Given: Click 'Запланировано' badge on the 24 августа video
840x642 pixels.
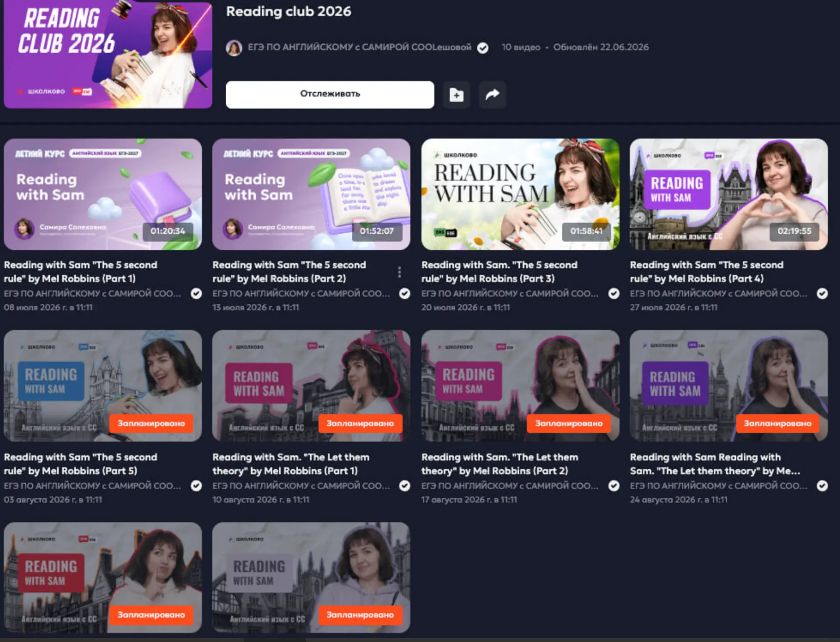Looking at the screenshot, I should (777, 424).
